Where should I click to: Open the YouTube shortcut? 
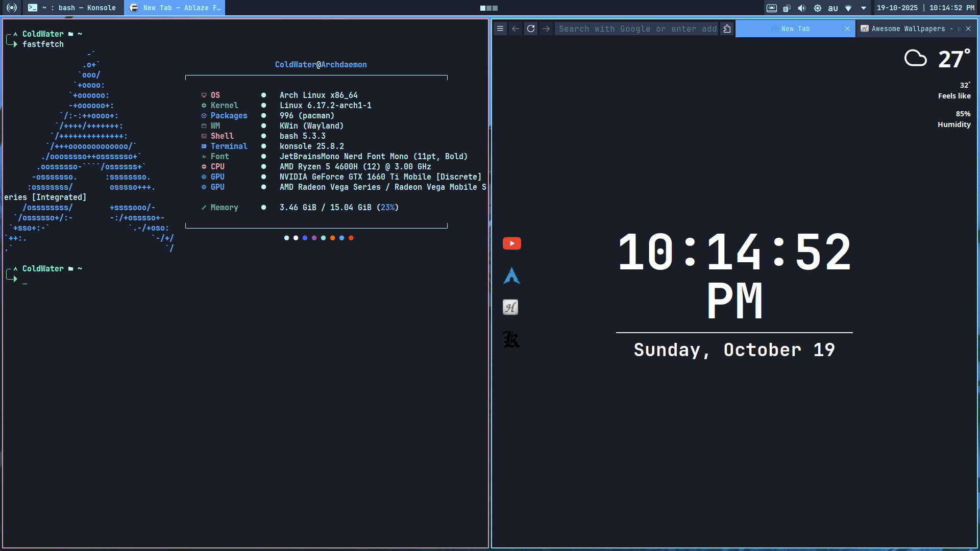(511, 243)
